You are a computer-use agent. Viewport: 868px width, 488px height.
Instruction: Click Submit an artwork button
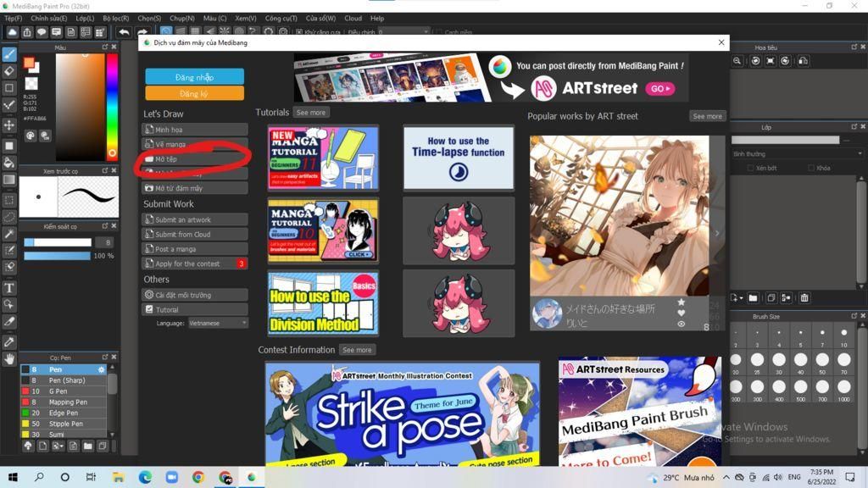click(x=194, y=219)
